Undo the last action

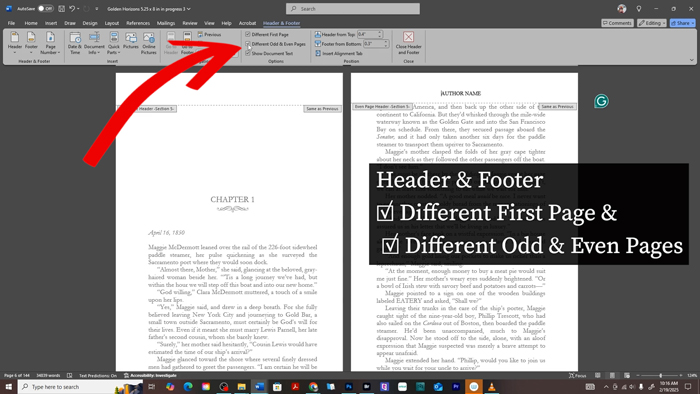(72, 8)
